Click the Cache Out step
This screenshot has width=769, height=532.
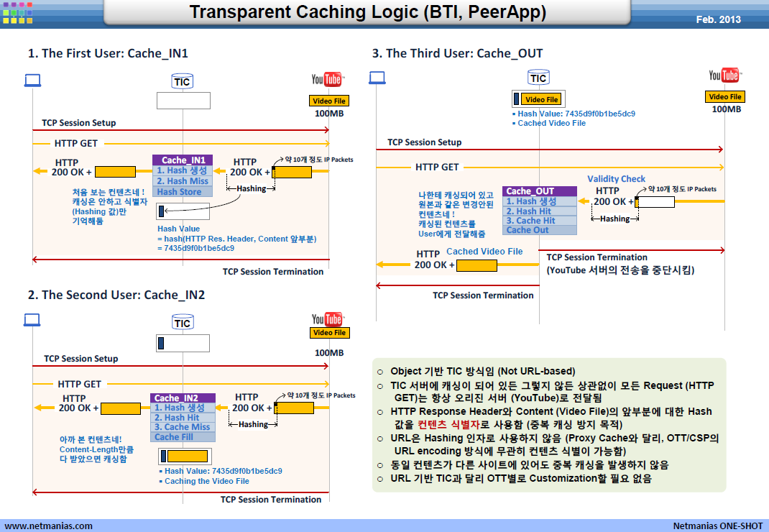540,230
